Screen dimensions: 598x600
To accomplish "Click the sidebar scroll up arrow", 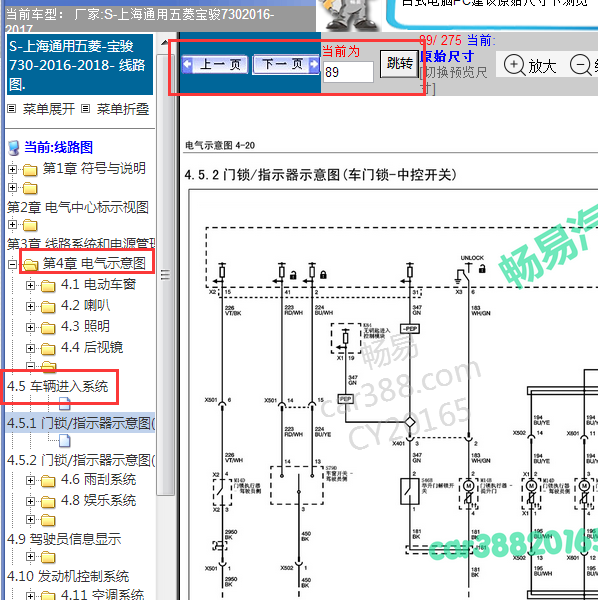I will pos(165,42).
